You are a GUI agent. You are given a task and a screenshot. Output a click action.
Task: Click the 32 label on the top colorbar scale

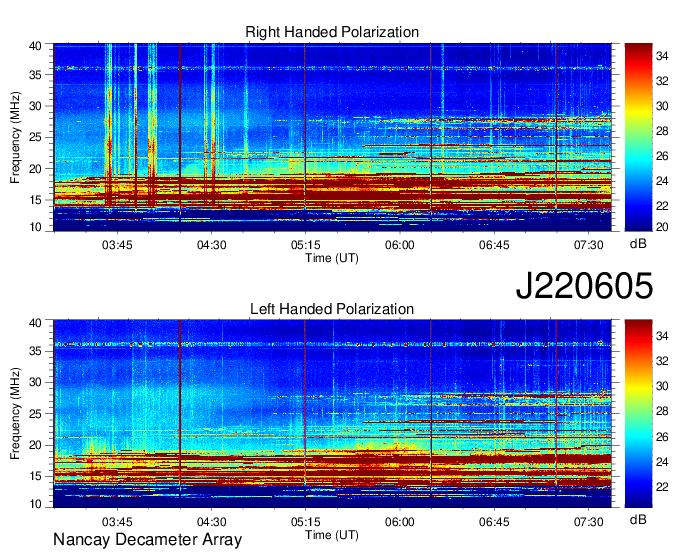pyautogui.click(x=662, y=81)
